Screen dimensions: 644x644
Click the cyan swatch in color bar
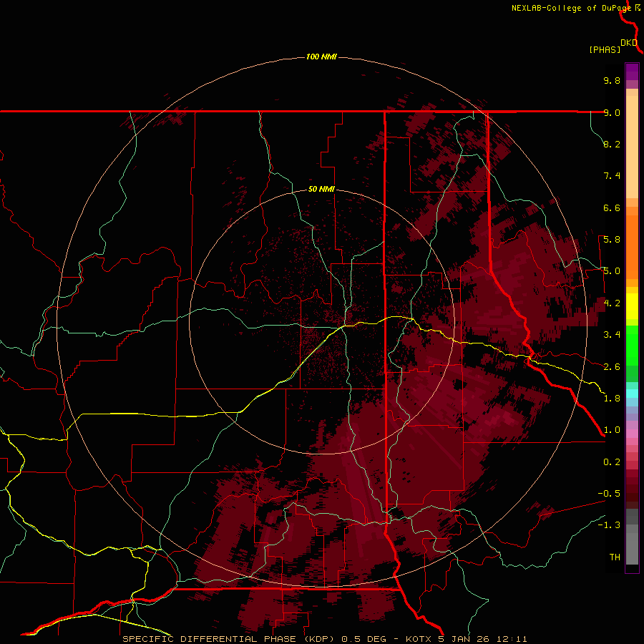click(632, 394)
